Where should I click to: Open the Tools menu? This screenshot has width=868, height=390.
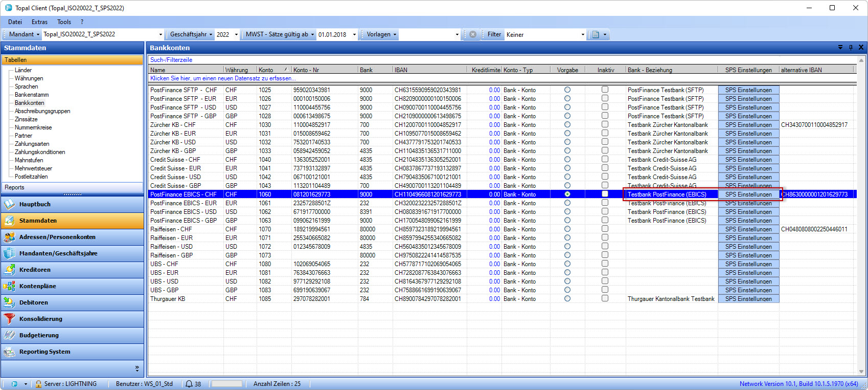pos(64,22)
